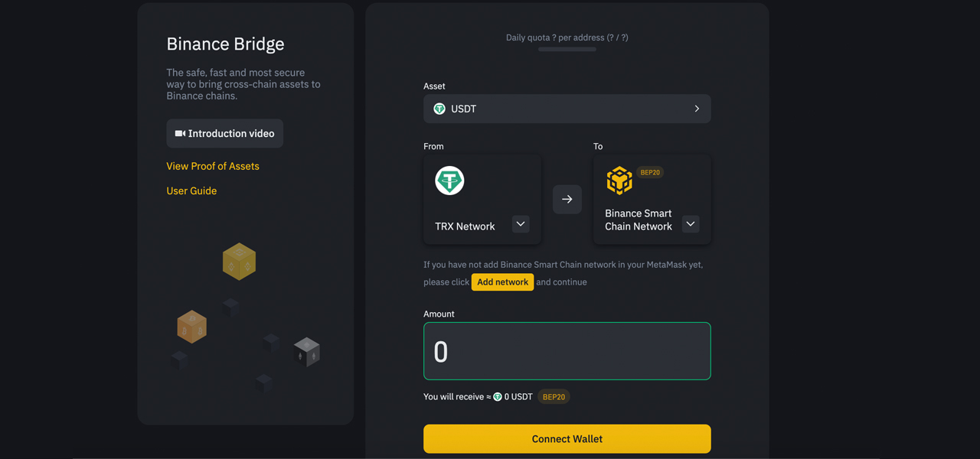Click the gray Ethereum cube illustration
Image resolution: width=980 pixels, height=459 pixels.
306,352
